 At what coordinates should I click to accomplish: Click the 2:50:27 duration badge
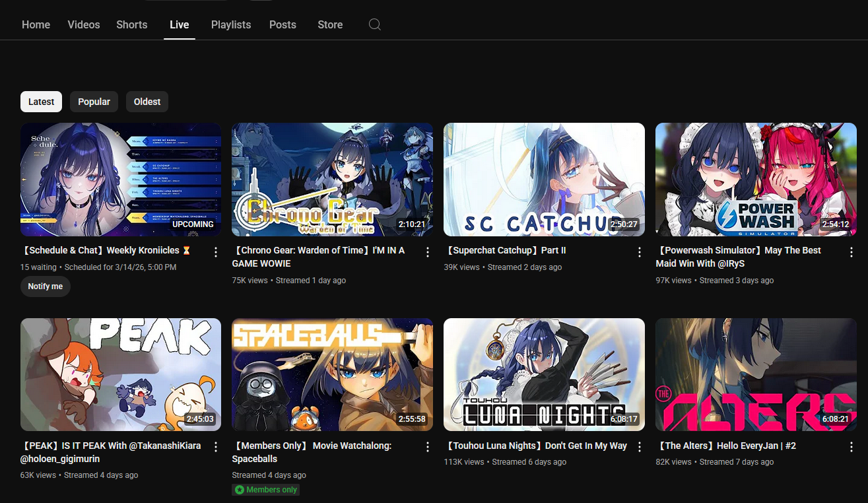624,224
